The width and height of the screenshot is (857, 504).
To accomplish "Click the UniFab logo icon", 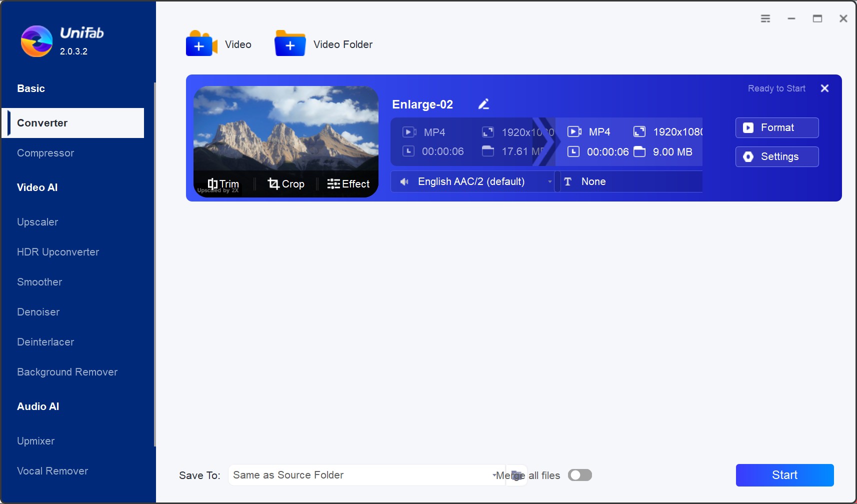I will point(36,41).
